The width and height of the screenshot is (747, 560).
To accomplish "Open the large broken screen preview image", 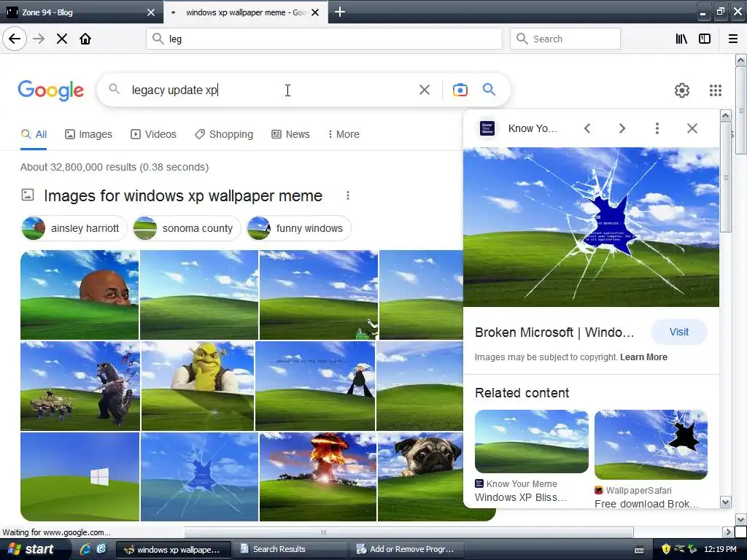I will tap(591, 227).
